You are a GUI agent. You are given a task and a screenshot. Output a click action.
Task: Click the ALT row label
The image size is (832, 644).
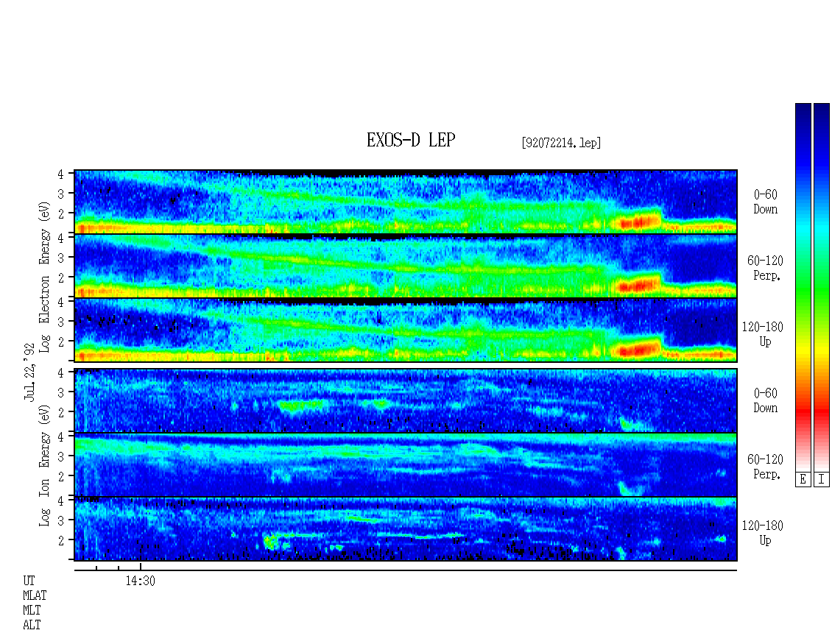coord(32,626)
